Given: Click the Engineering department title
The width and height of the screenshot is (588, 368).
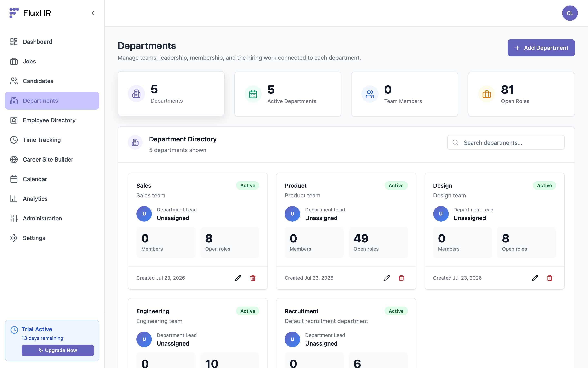Looking at the screenshot, I should click(153, 311).
